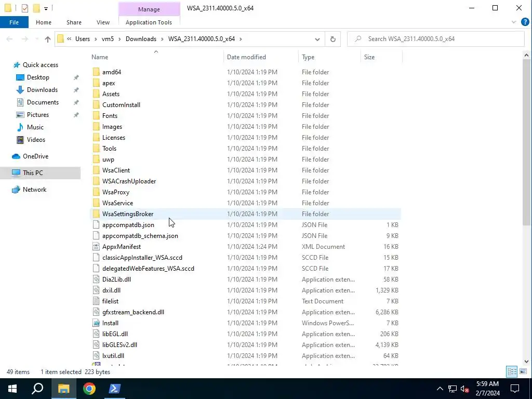Open the View ribbon tab
The width and height of the screenshot is (532, 399).
point(103,22)
